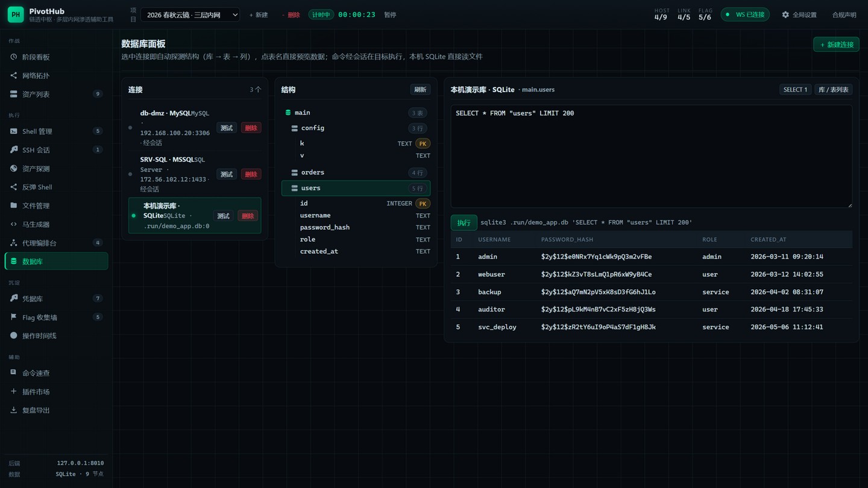Click the 凭据库 key icon
Image resolution: width=868 pixels, height=488 pixels.
(x=14, y=299)
